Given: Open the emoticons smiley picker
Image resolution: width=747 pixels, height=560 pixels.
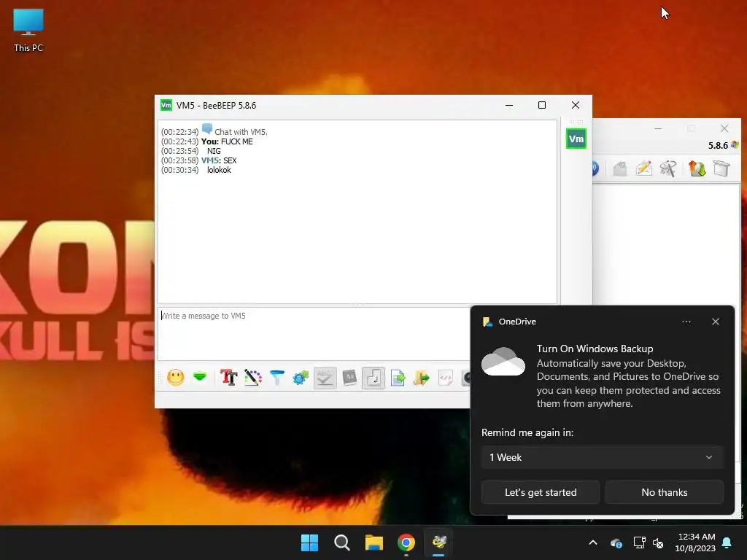Looking at the screenshot, I should coord(176,378).
